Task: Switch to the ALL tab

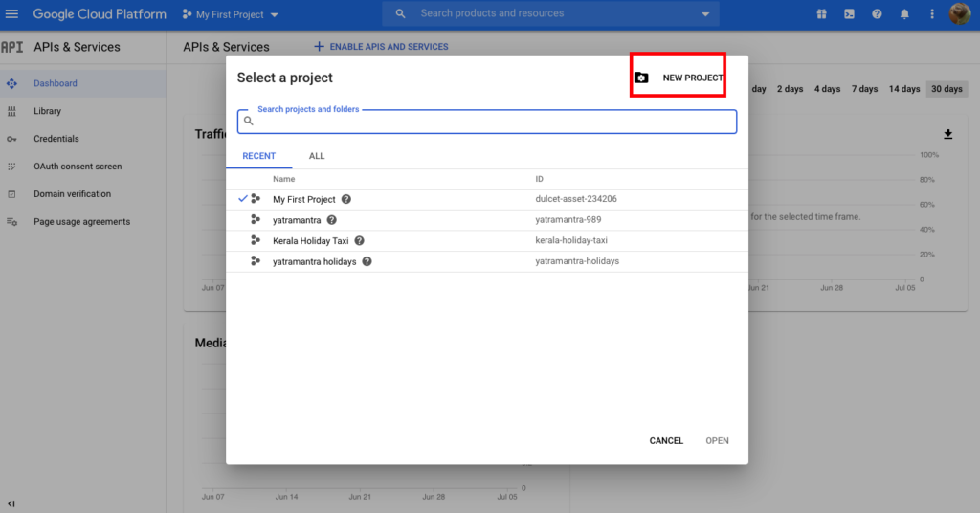Action: click(x=317, y=156)
